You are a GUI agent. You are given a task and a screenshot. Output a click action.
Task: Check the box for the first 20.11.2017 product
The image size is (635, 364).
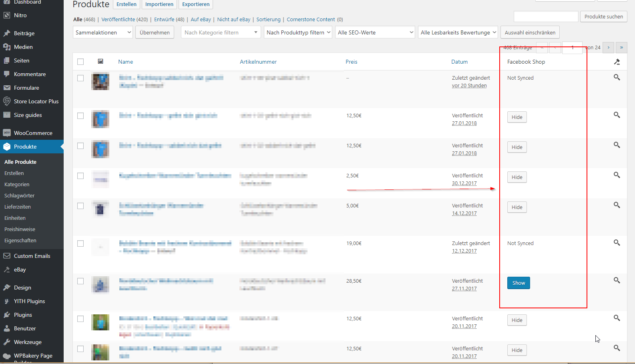(80, 319)
